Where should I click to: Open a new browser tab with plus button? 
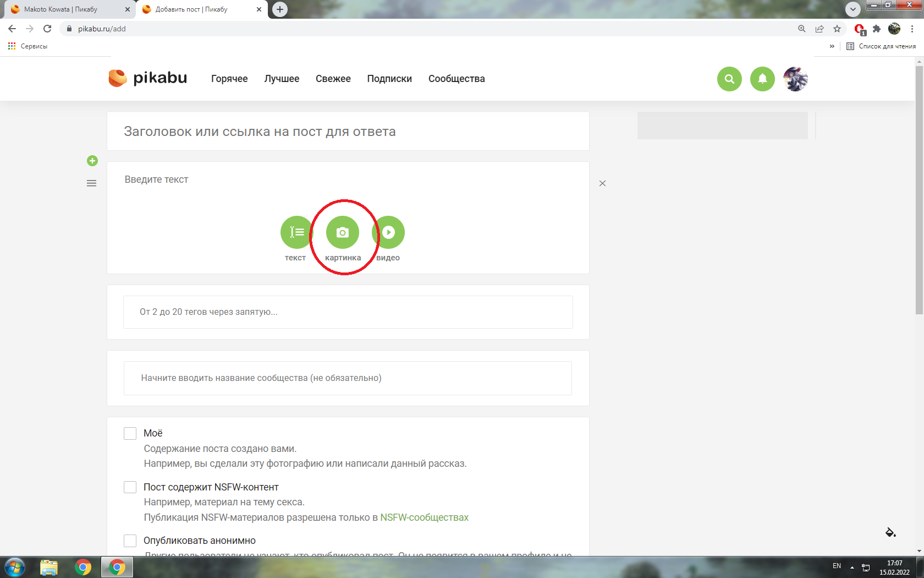[280, 9]
